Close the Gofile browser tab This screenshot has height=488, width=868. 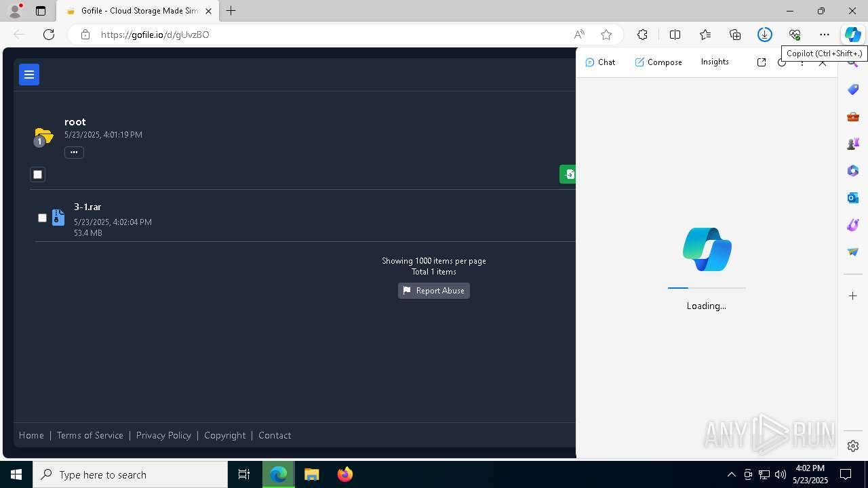(209, 11)
